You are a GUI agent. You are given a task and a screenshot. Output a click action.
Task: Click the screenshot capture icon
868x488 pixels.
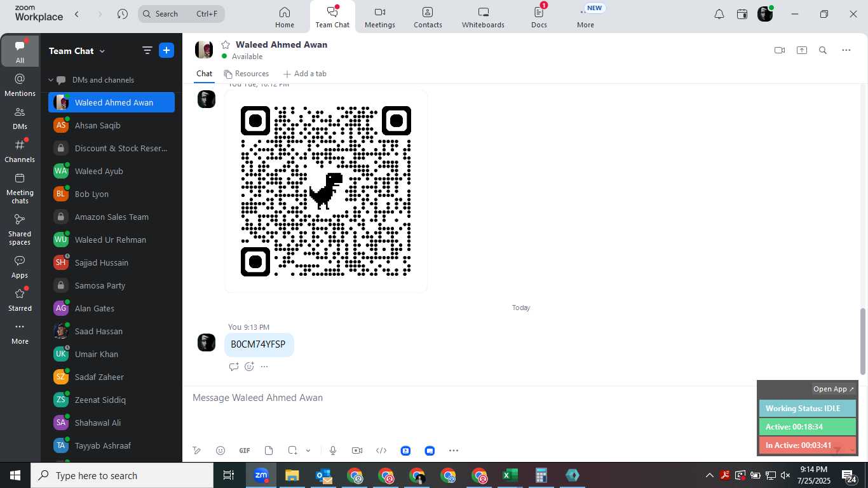[x=292, y=451]
